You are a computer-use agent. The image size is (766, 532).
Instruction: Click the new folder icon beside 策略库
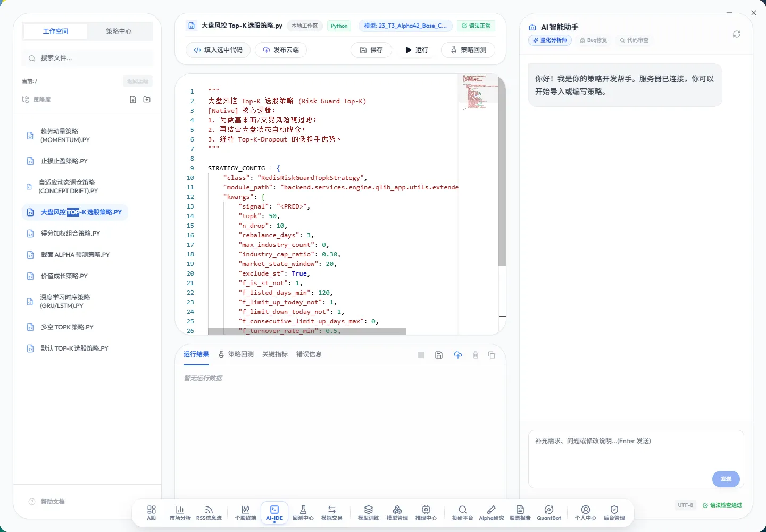[147, 99]
